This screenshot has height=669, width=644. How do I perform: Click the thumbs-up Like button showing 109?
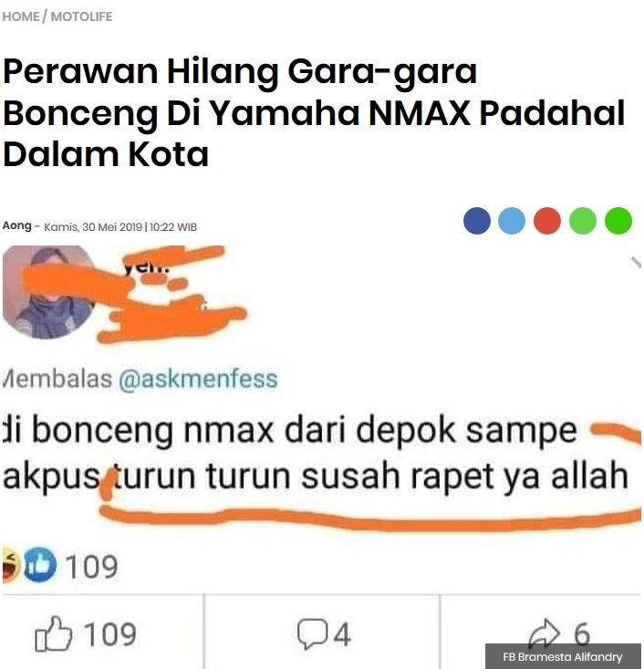coord(86,633)
